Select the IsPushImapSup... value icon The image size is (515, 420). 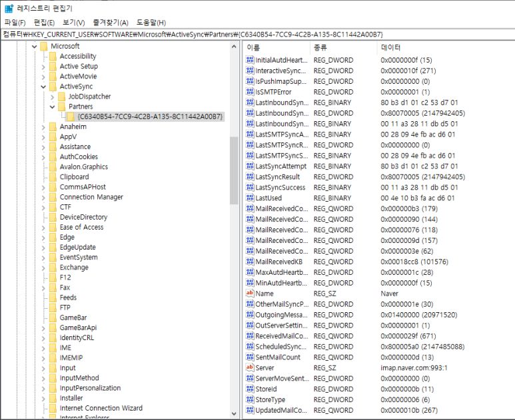point(250,81)
